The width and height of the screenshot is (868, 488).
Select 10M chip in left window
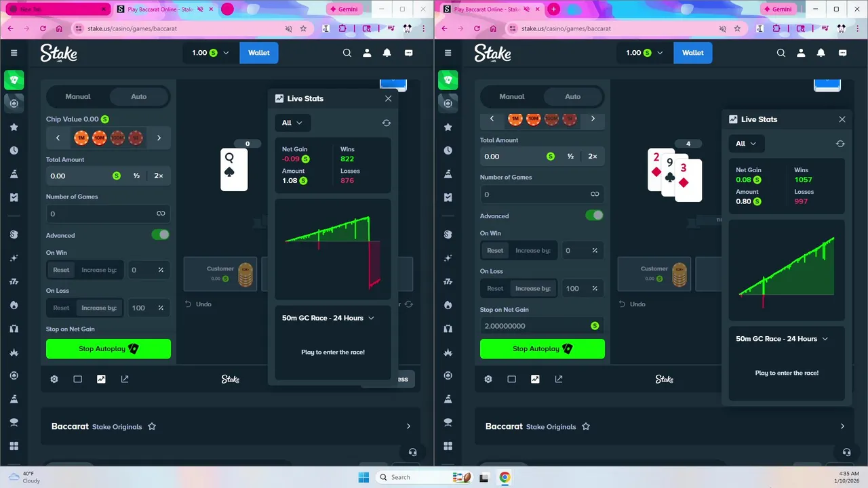pos(100,138)
